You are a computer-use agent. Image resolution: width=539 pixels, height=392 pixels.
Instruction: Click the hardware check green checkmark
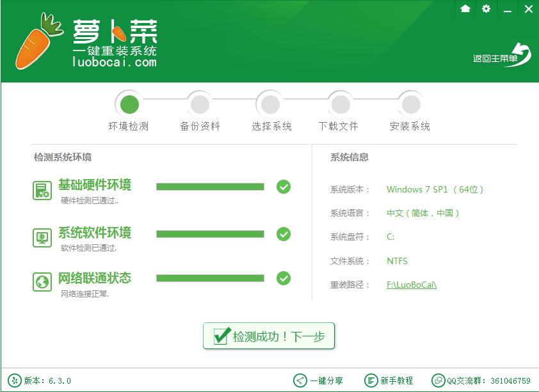click(284, 187)
